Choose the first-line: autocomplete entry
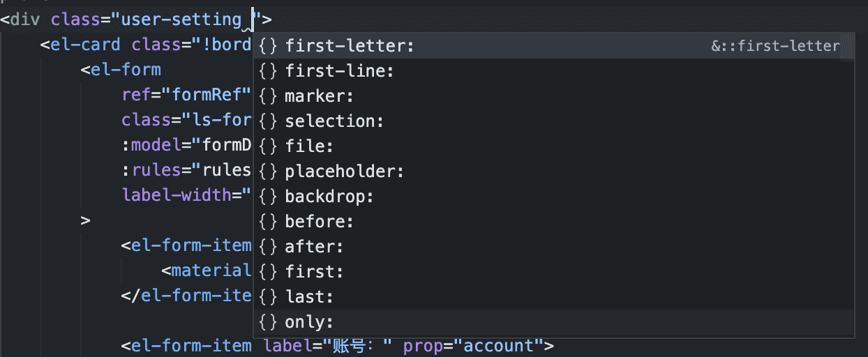868x357 pixels. coord(554,71)
